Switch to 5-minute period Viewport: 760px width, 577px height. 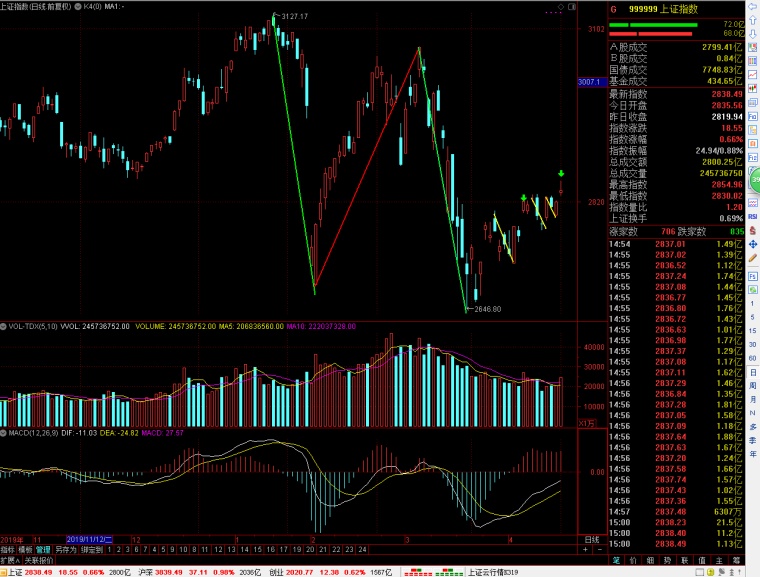pos(753,317)
